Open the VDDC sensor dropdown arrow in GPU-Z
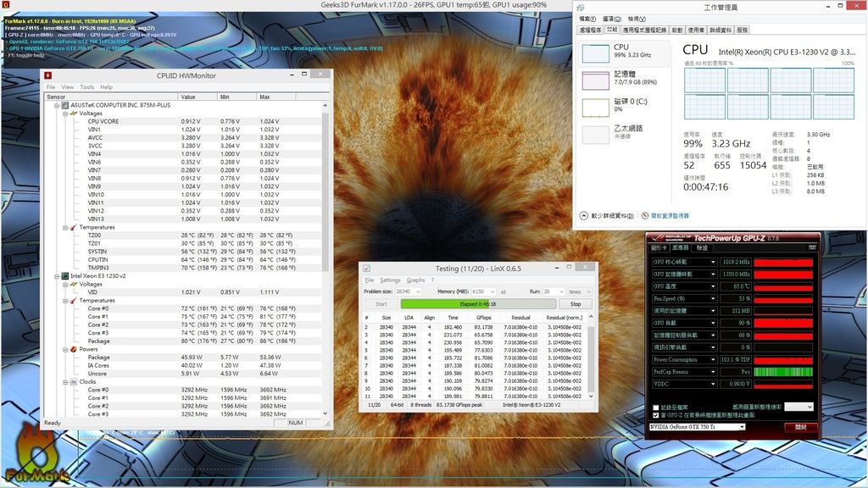The height and width of the screenshot is (488, 868). pyautogui.click(x=713, y=384)
